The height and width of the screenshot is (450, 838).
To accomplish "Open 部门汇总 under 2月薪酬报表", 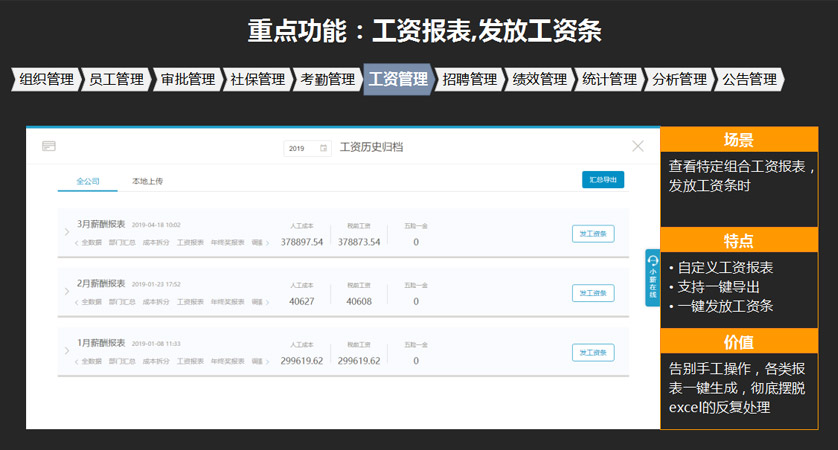I will point(124,301).
